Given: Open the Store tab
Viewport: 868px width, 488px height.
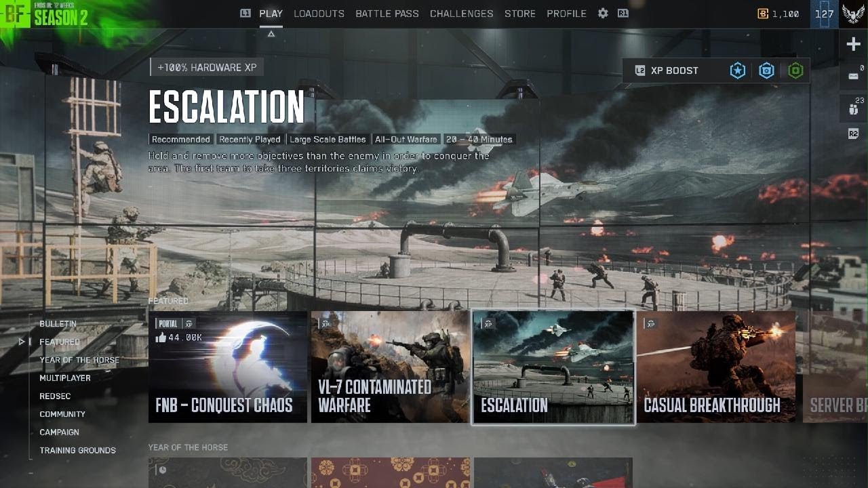Looking at the screenshot, I should 520,14.
